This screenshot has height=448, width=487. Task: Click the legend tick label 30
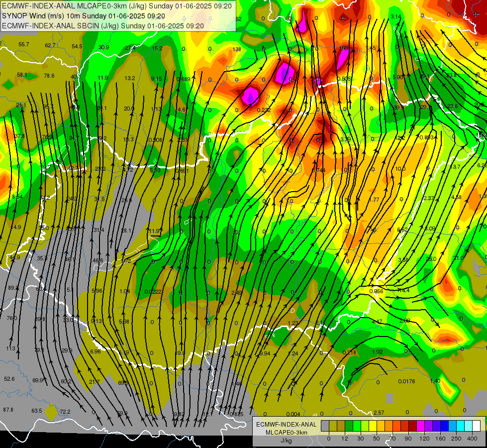(x=360, y=439)
